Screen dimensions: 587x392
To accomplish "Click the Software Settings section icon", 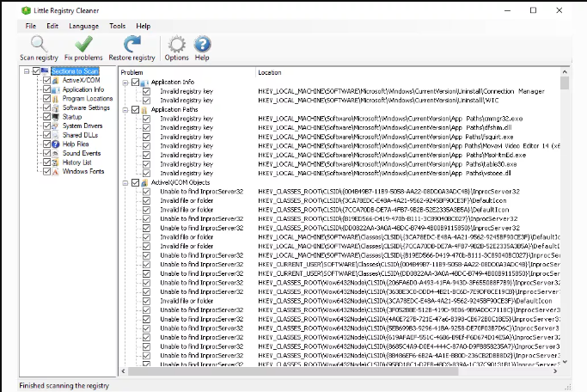I will [55, 107].
